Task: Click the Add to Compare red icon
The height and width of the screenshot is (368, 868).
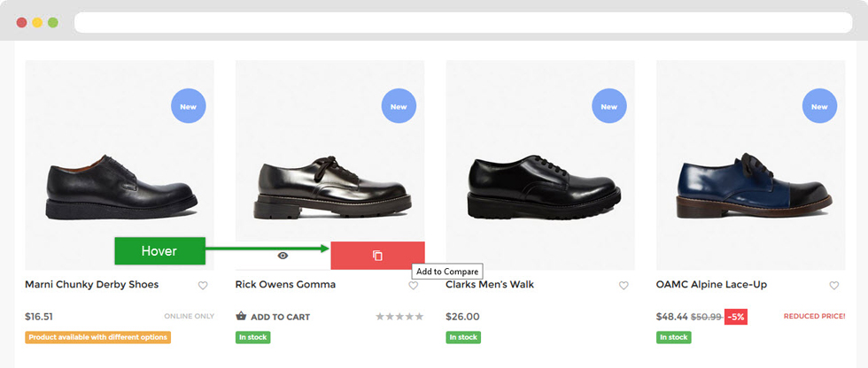Action: [377, 256]
